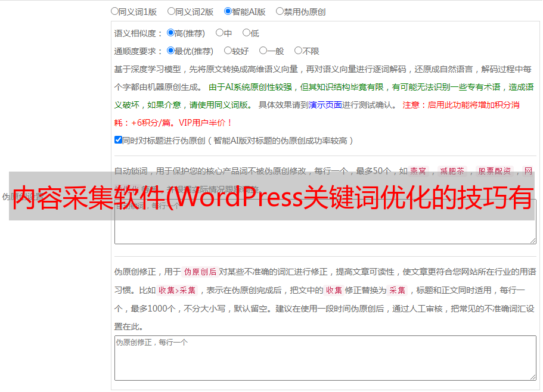Select 禁用伪原创 to disable rewriting
The width and height of the screenshot is (543, 392).
pyautogui.click(x=280, y=11)
